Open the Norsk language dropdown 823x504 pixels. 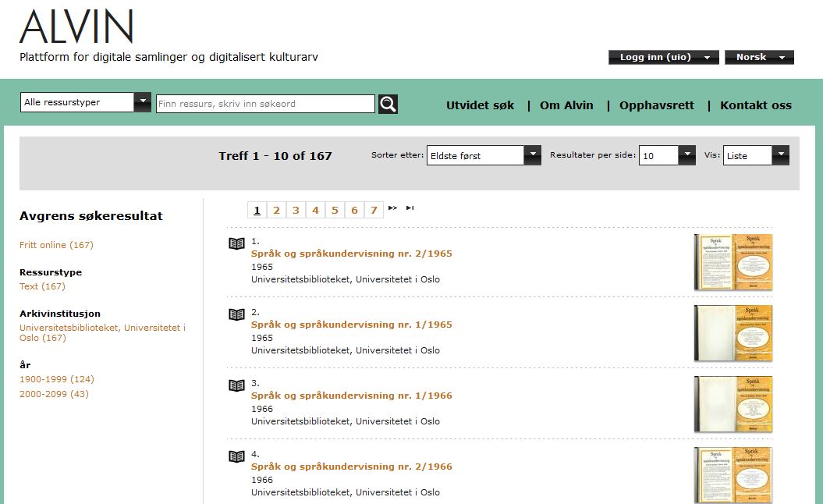coord(759,57)
